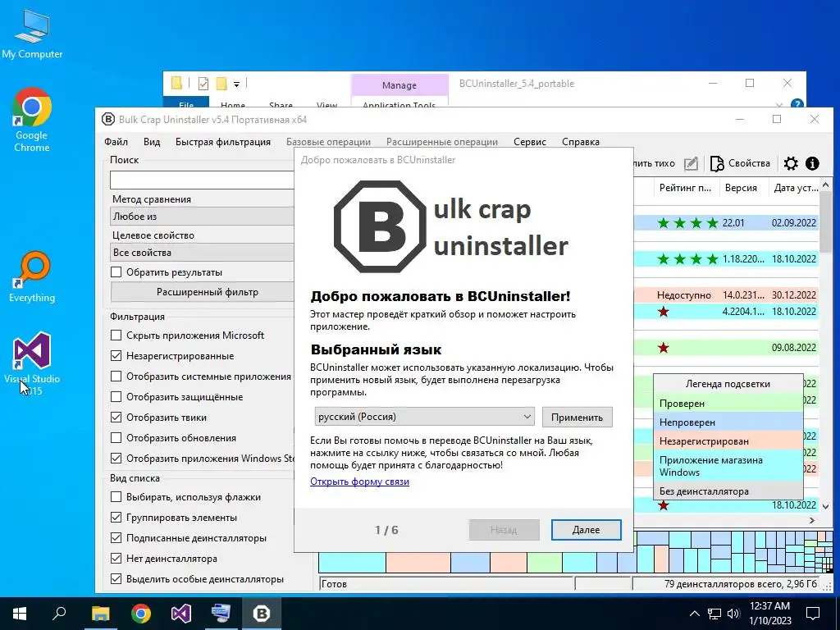Click into the Поиск search field
The height and width of the screenshot is (630, 840).
(x=202, y=180)
